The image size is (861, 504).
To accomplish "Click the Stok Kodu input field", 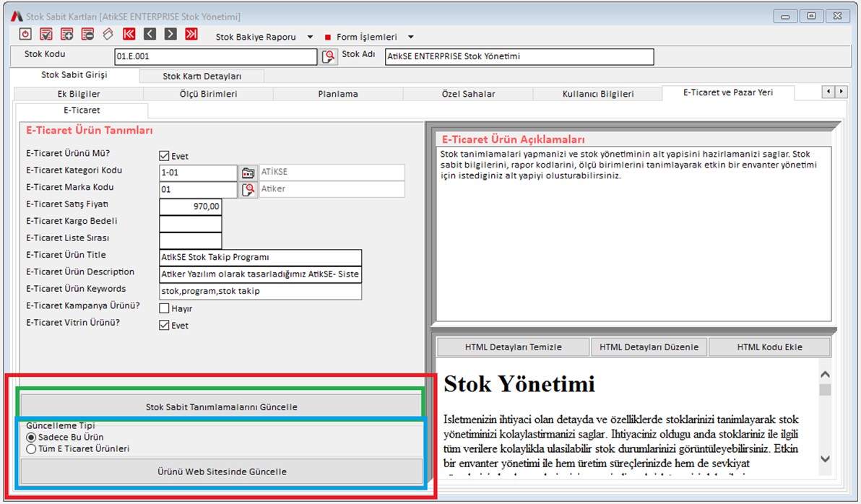I will pyautogui.click(x=216, y=56).
